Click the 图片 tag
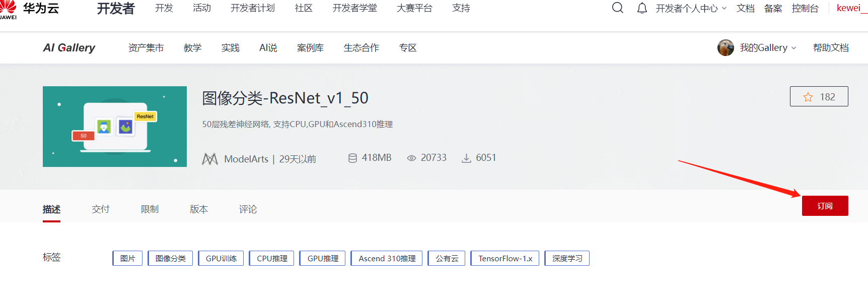Screen dimensions: 868x290 [x=127, y=258]
